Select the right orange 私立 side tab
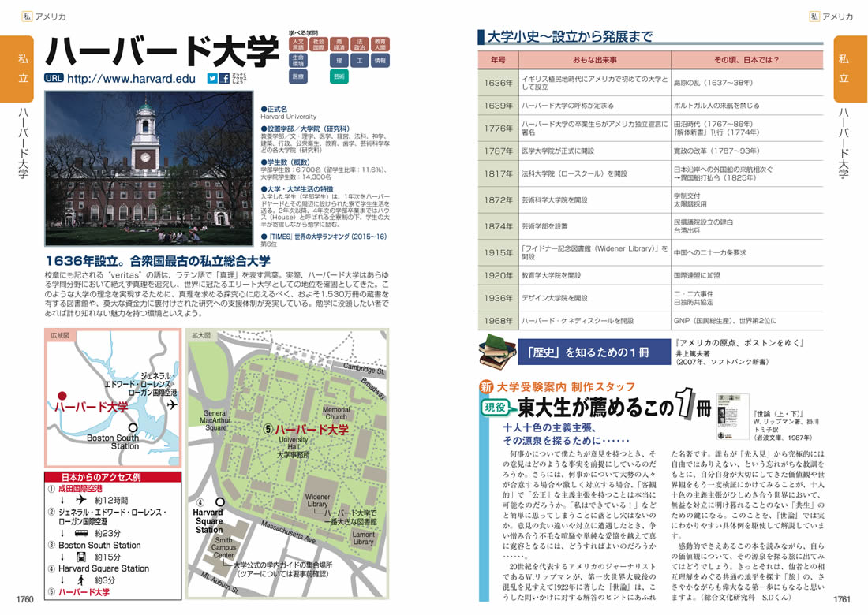Viewport: 868px width, 615px height. tap(851, 69)
